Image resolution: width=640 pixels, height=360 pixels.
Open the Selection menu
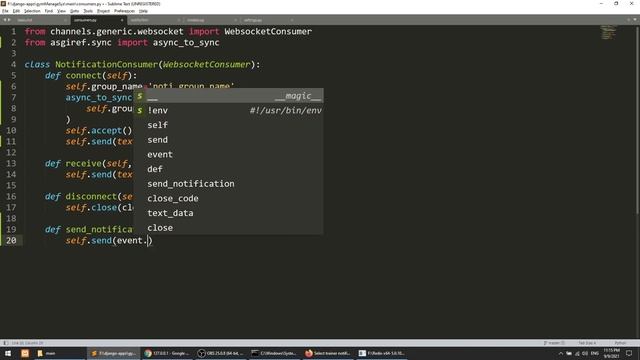coord(32,11)
